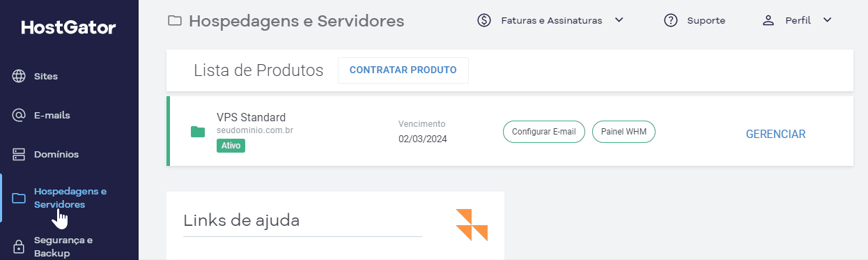868x260 pixels.
Task: Open Painel WHM
Action: [623, 132]
